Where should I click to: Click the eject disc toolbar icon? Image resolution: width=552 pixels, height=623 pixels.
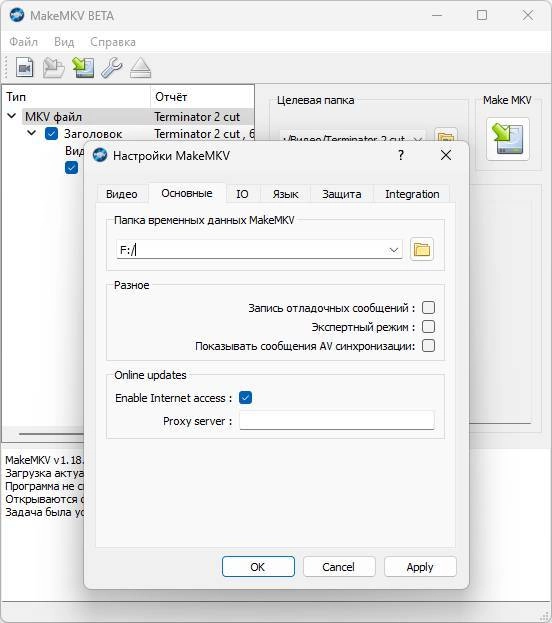click(140, 68)
